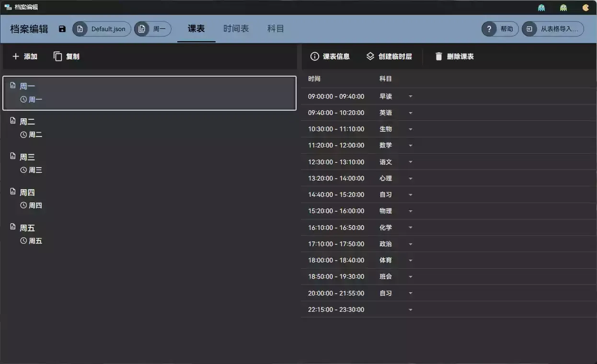Click the schedule file icon beside 周二
The width and height of the screenshot is (597, 364).
pyautogui.click(x=13, y=121)
